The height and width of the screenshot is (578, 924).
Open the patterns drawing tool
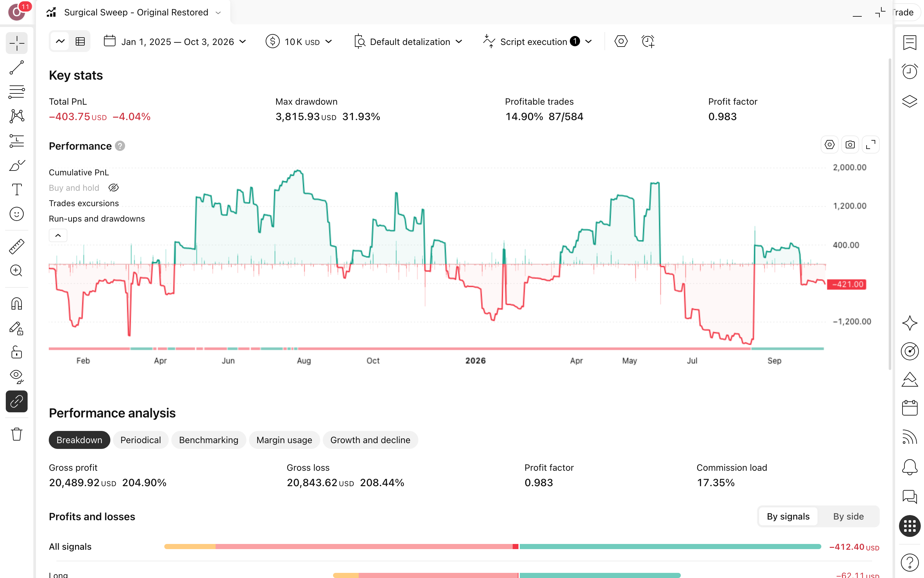pyautogui.click(x=17, y=116)
